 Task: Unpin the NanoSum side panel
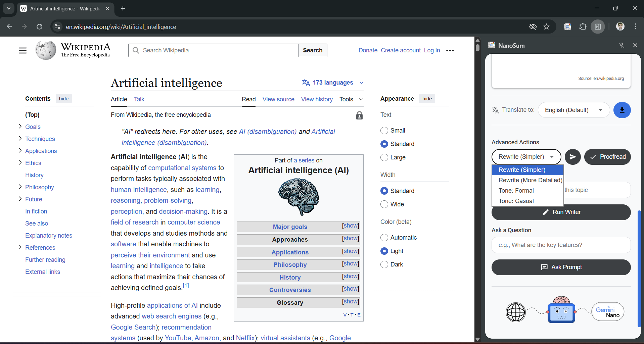[x=622, y=45]
